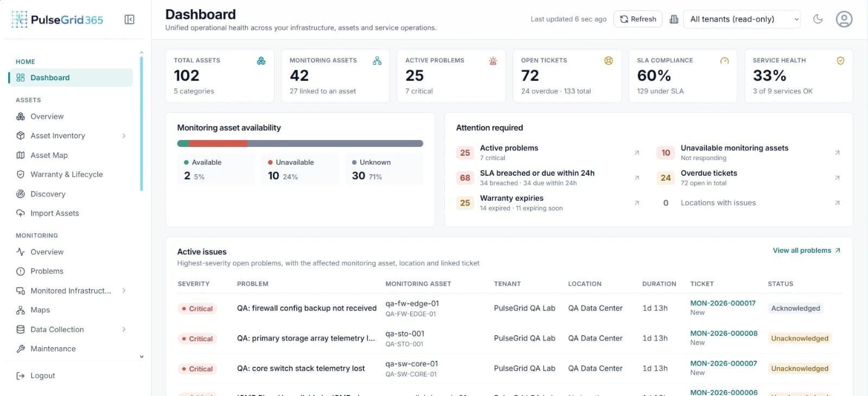Click the Unavailable availability tile
This screenshot has width=868, height=396.
coord(300,169)
